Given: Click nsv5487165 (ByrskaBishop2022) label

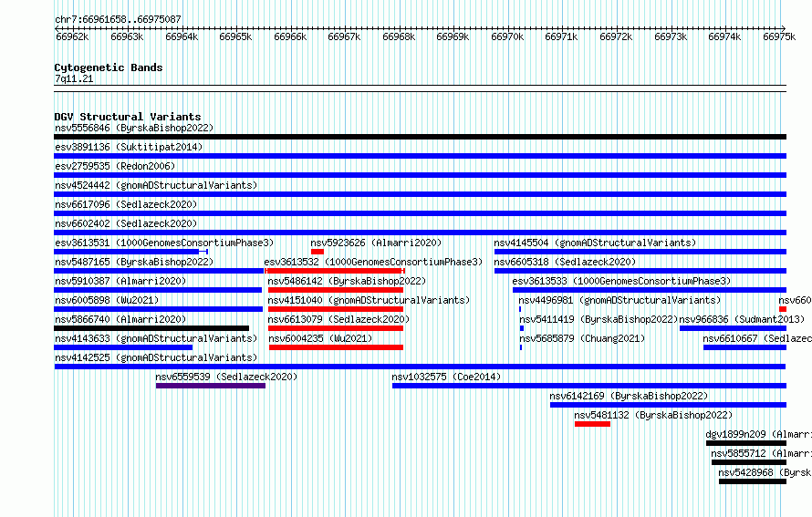Looking at the screenshot, I should point(134,262).
